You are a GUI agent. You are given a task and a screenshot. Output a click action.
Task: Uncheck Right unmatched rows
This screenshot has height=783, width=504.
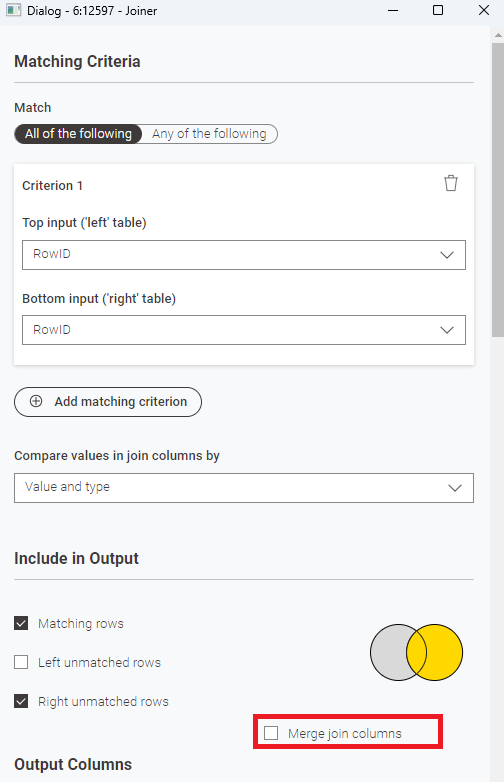click(21, 701)
